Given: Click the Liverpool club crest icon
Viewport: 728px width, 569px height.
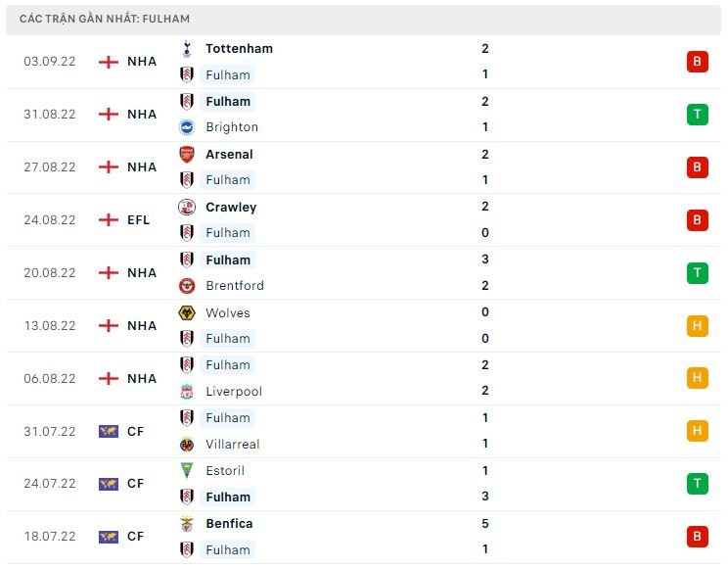Looking at the screenshot, I should 186,392.
